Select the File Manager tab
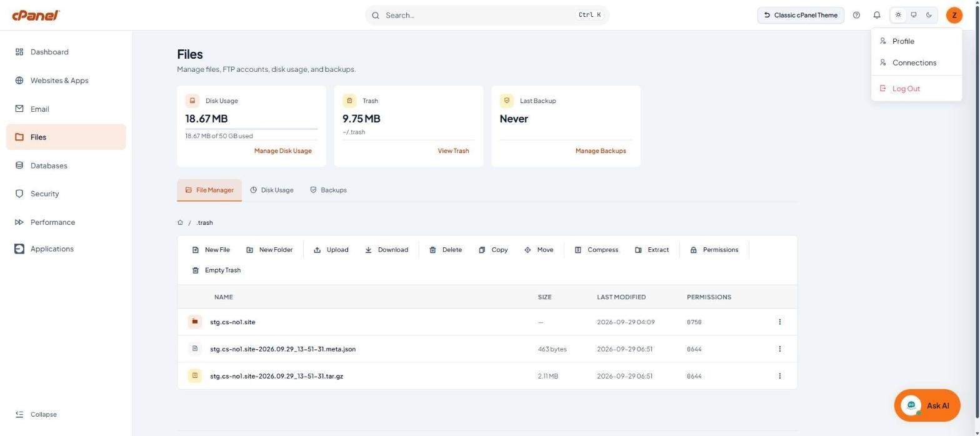The width and height of the screenshot is (980, 436). click(x=209, y=190)
